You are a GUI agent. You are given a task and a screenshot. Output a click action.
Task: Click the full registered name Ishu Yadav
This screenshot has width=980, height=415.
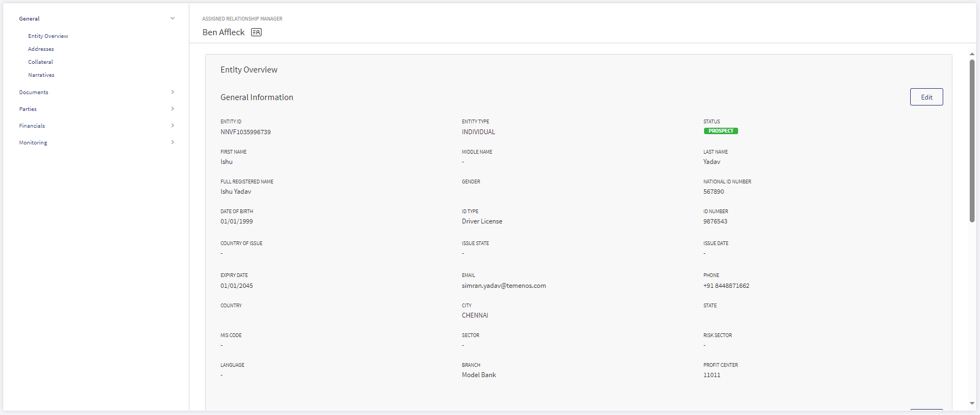(236, 192)
